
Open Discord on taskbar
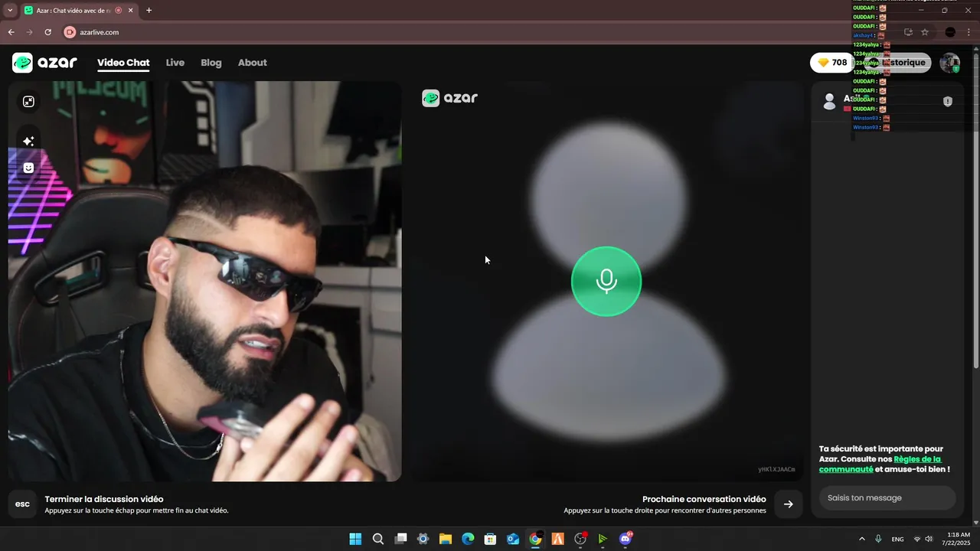pos(626,539)
